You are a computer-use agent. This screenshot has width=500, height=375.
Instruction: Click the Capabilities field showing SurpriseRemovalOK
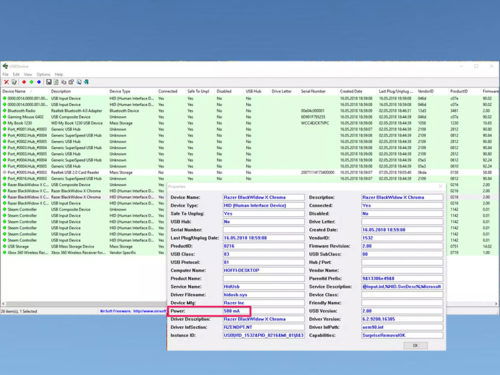pos(402,335)
